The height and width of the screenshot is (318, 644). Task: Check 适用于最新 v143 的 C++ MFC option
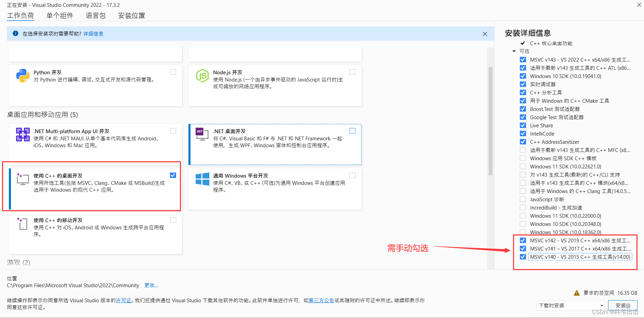tap(523, 150)
